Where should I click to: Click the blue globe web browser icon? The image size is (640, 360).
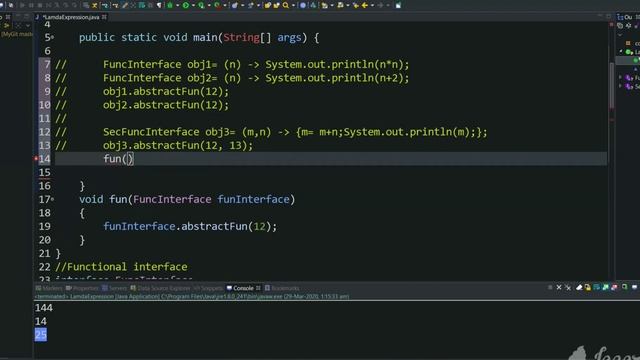[303, 5]
